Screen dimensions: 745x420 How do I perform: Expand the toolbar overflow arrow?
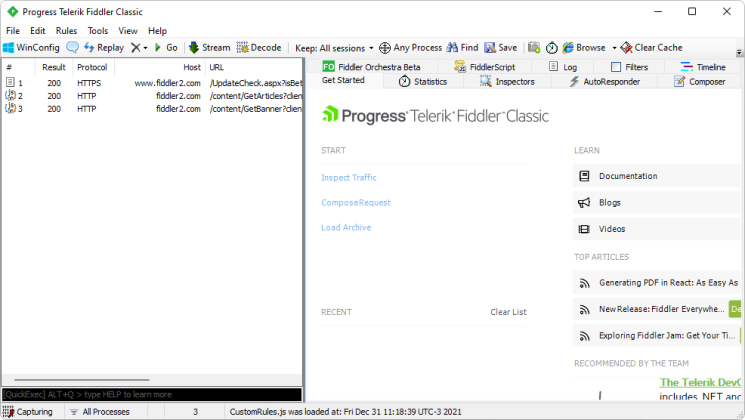coord(739,52)
